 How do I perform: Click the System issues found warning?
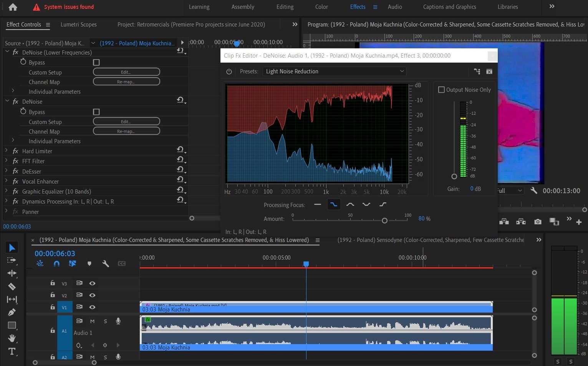[63, 7]
